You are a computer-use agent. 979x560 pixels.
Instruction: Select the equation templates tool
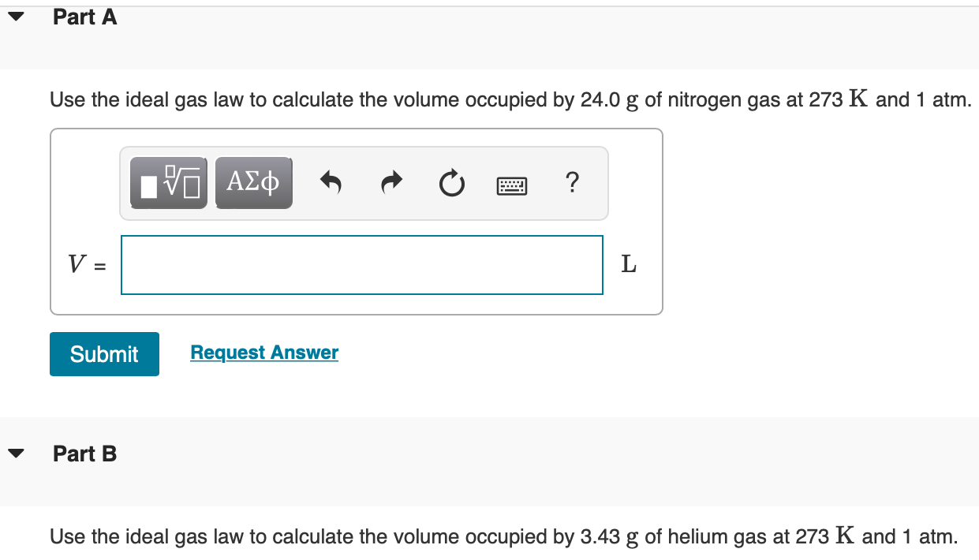pyautogui.click(x=168, y=182)
